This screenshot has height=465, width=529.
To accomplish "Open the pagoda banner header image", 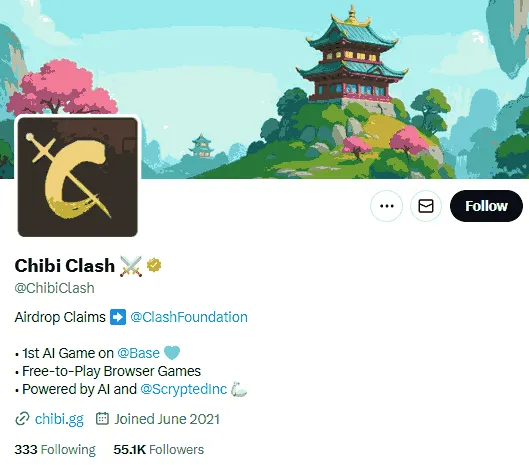I will tap(264, 89).
